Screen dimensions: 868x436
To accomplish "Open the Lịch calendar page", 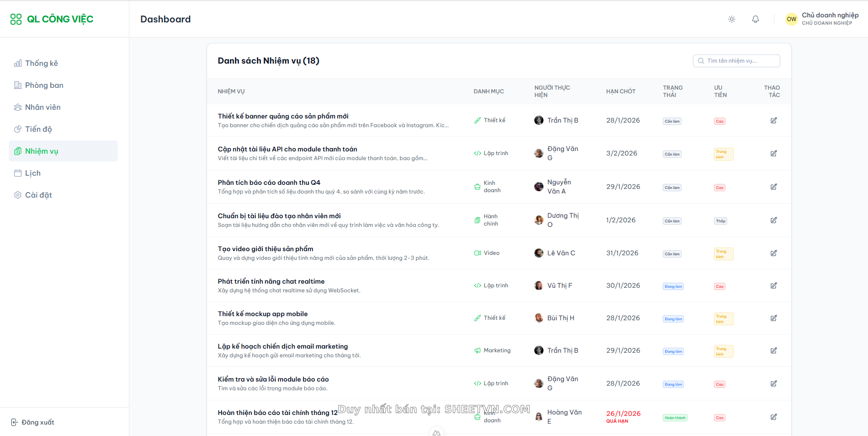I will (32, 173).
